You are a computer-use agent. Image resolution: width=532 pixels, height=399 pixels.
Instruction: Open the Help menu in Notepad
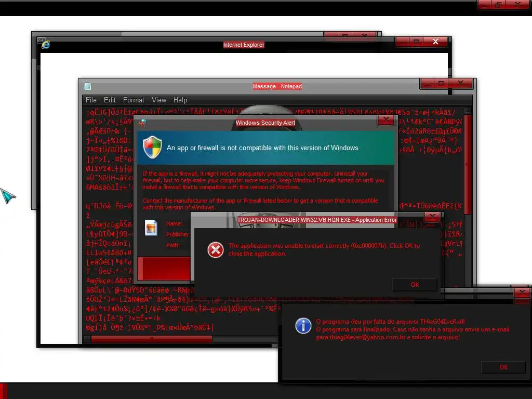click(x=180, y=100)
